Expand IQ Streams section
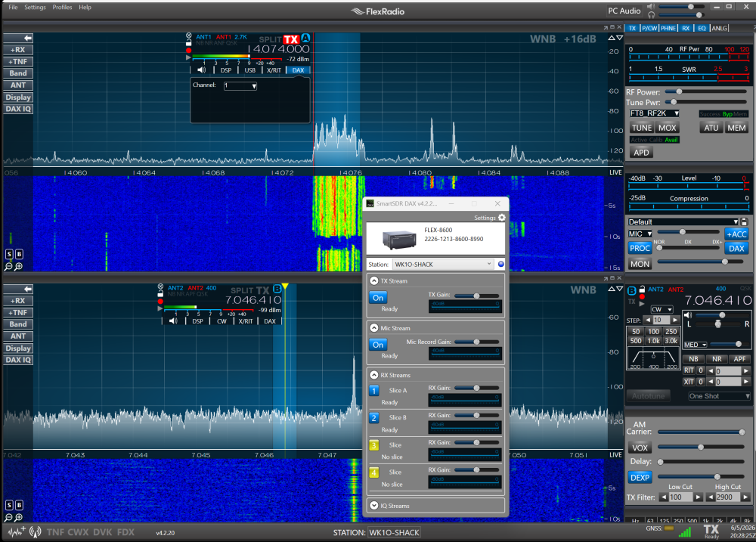The height and width of the screenshot is (542, 756). tap(373, 506)
